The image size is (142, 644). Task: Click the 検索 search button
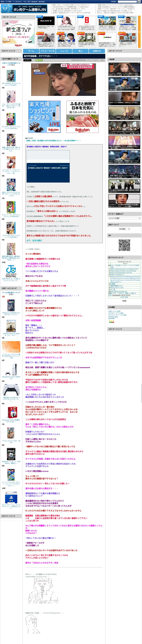coord(139,2)
